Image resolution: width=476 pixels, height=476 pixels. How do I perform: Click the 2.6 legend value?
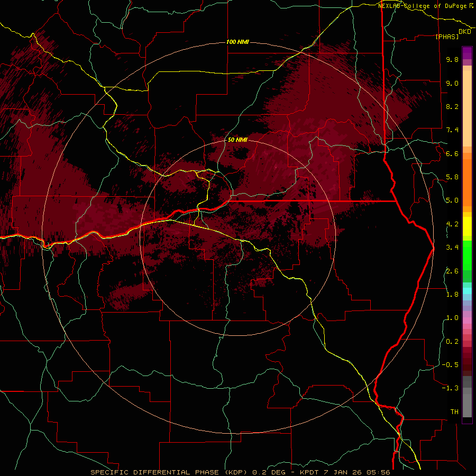(452, 271)
